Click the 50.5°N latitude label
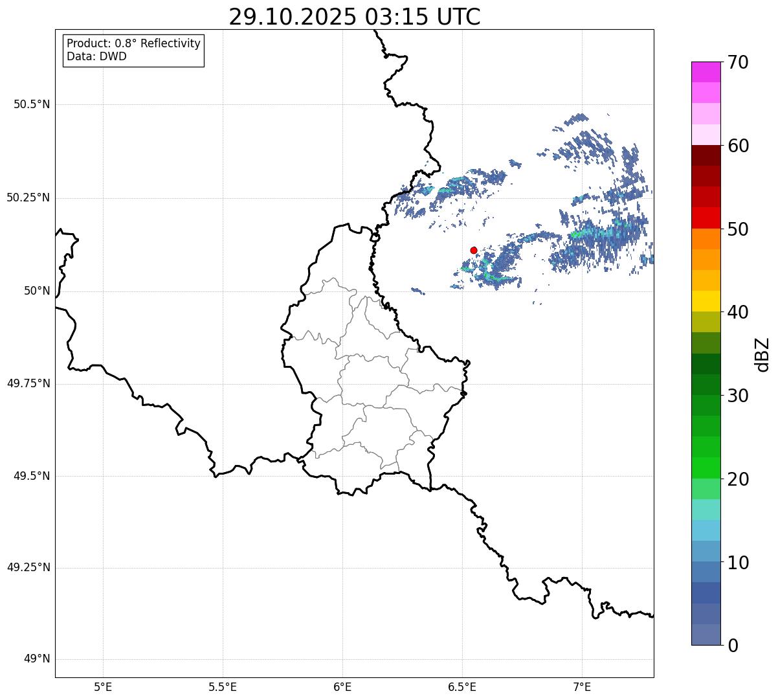The width and height of the screenshot is (778, 700). click(32, 104)
